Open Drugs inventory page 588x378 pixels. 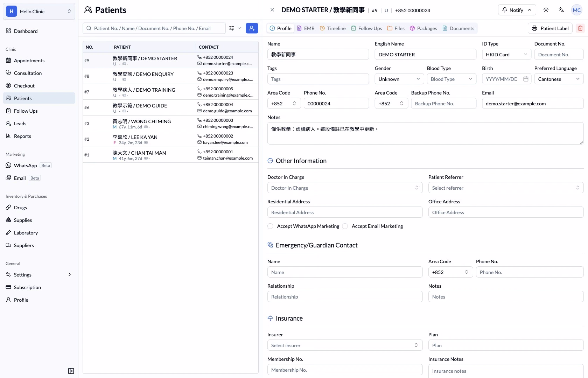pos(39,208)
